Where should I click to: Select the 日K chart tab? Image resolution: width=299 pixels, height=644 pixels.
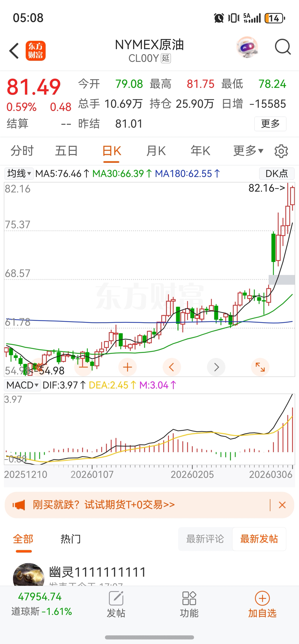111,151
